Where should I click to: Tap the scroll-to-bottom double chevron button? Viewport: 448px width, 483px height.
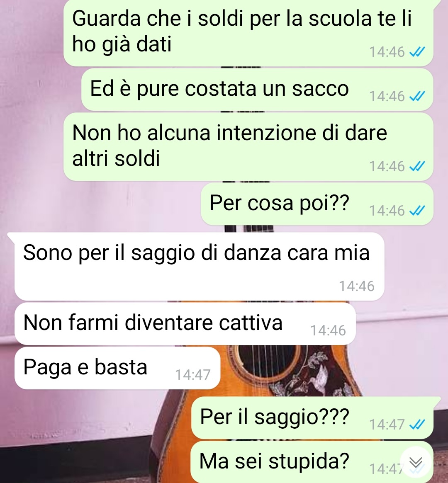415,462
